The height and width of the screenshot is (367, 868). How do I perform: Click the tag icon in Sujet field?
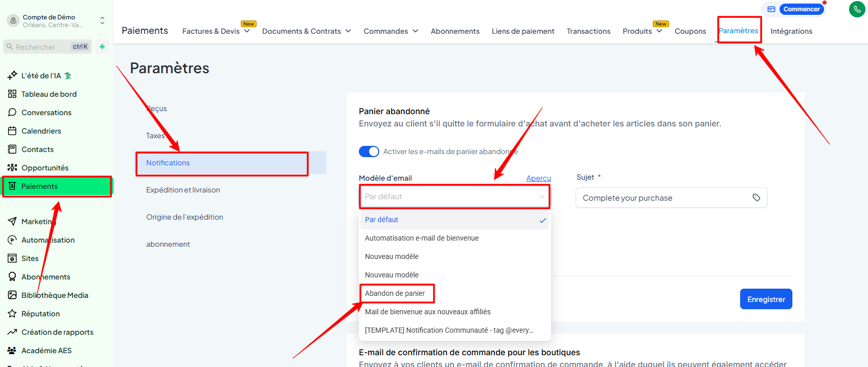756,198
